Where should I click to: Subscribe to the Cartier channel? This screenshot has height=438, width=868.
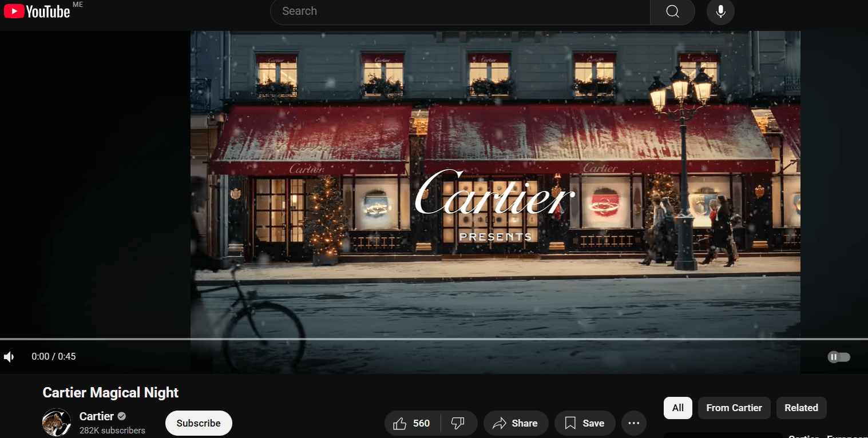(x=199, y=423)
